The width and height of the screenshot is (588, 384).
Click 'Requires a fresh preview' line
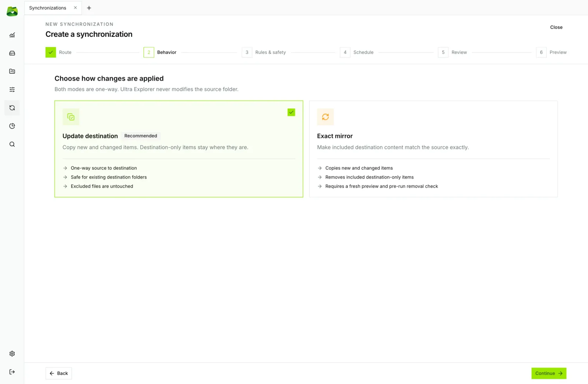(x=381, y=186)
